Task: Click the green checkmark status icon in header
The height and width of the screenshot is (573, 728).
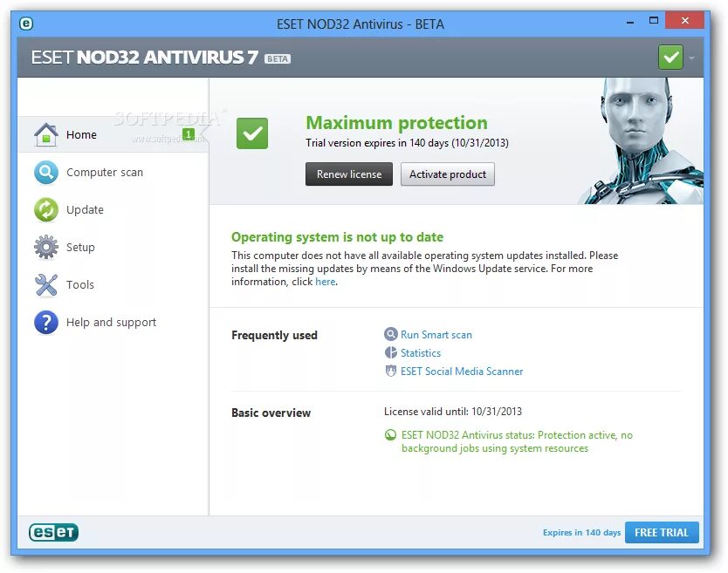Action: [x=670, y=57]
